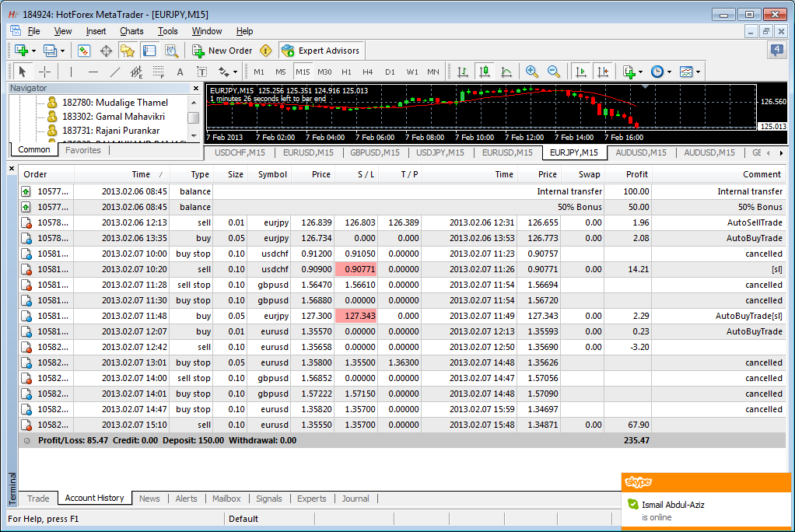The height and width of the screenshot is (532, 795).
Task: Switch chart to Candlesticks type
Action: [485, 72]
